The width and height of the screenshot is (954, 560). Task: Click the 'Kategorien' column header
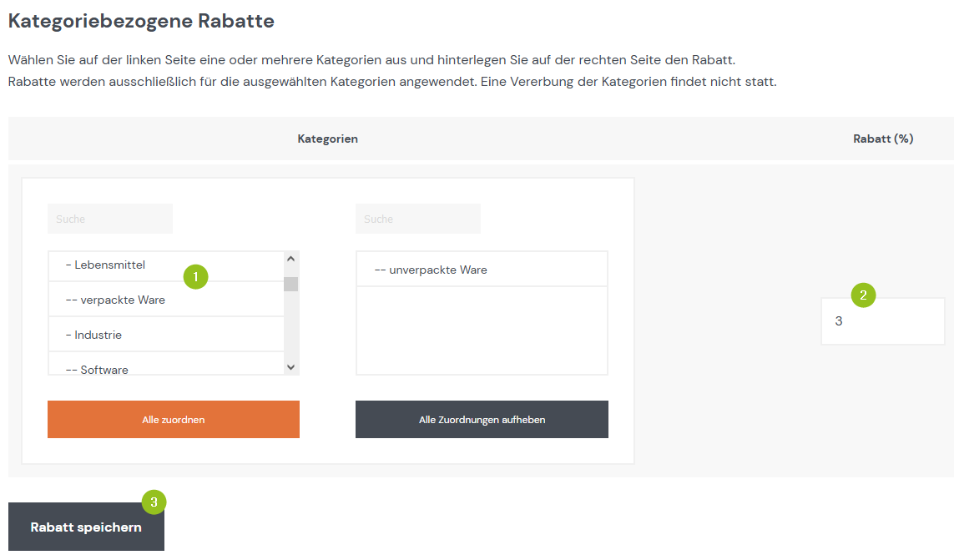tap(327, 139)
